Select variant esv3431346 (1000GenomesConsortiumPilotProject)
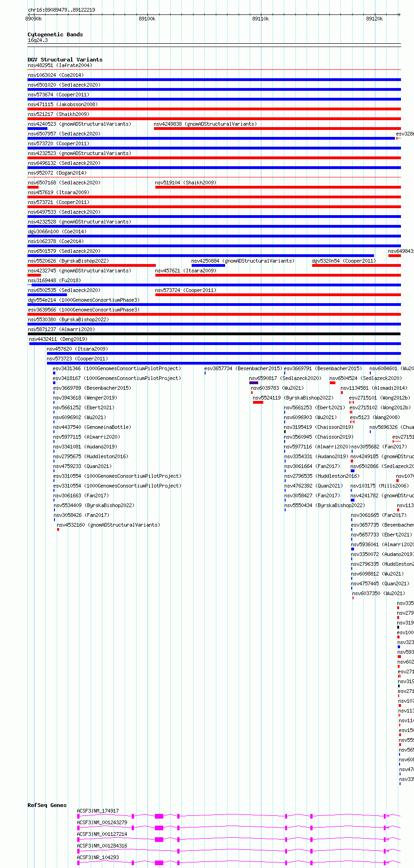The height and width of the screenshot is (868, 414). (x=117, y=368)
